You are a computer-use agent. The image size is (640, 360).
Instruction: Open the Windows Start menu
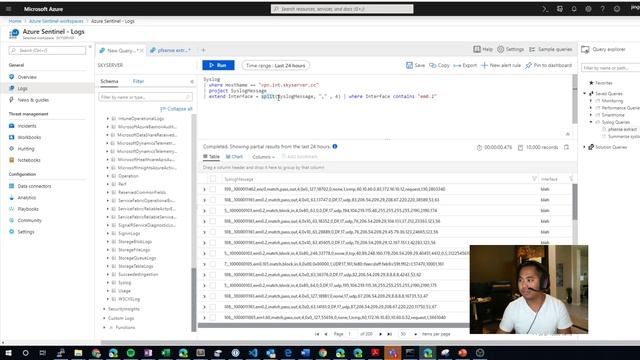pos(8,353)
